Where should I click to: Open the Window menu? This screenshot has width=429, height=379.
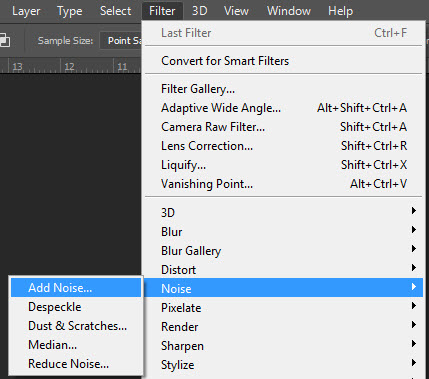[x=289, y=11]
